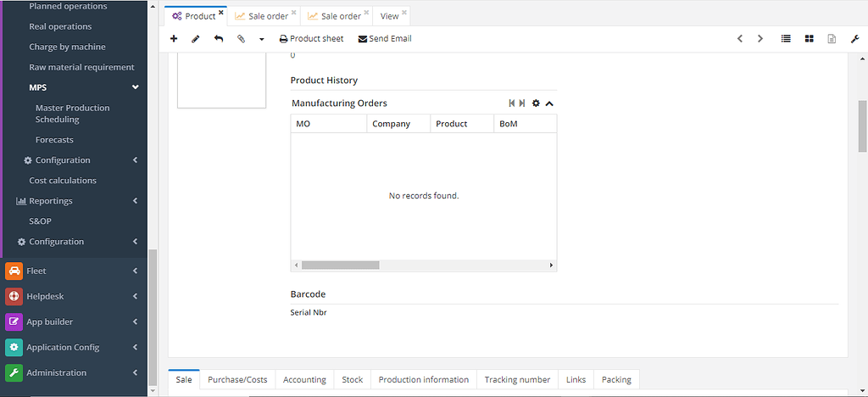This screenshot has width=868, height=397.
Task: Select the Product tab
Action: (194, 16)
